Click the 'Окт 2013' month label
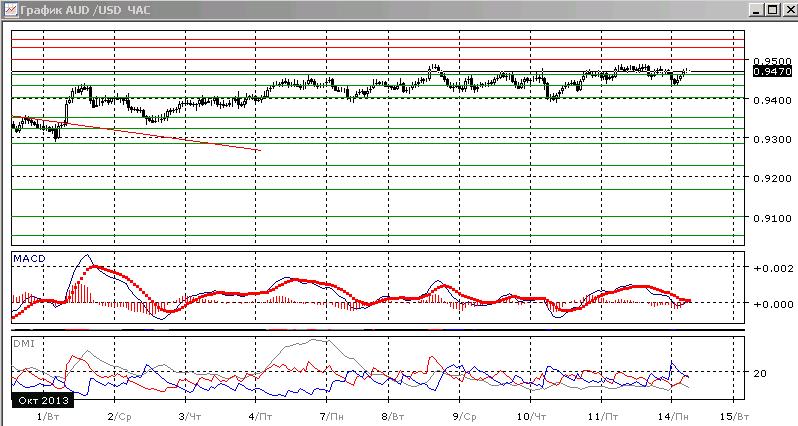Image resolution: width=798 pixels, height=426 pixels. click(x=43, y=401)
